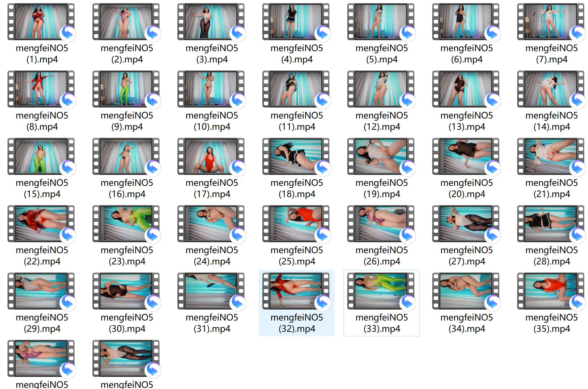Click the mengfeiNO5 (15).mp4 file icon

pyautogui.click(x=41, y=156)
